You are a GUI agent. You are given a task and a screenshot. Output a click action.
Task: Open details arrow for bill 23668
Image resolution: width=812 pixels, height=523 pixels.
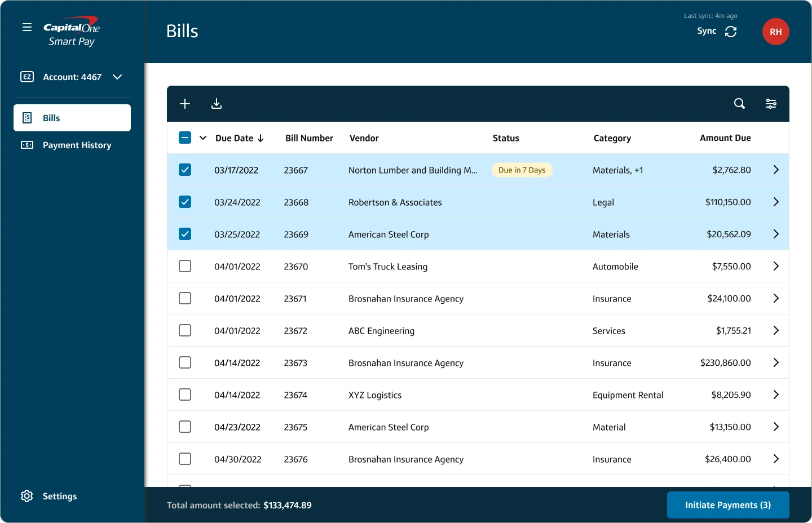pyautogui.click(x=776, y=202)
